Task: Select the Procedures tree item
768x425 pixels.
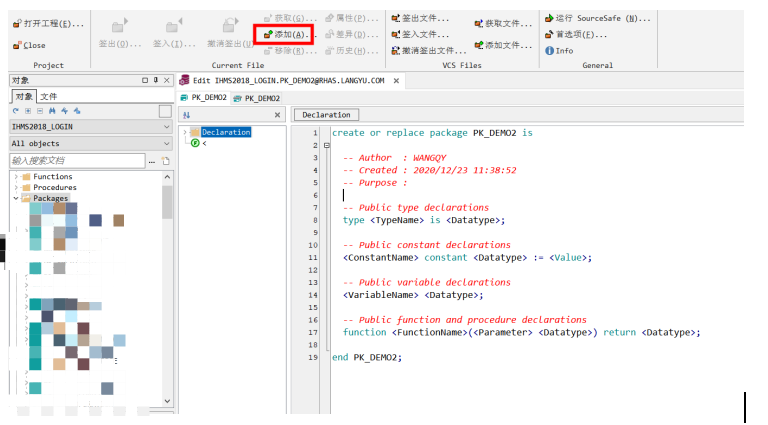Action: [55, 187]
